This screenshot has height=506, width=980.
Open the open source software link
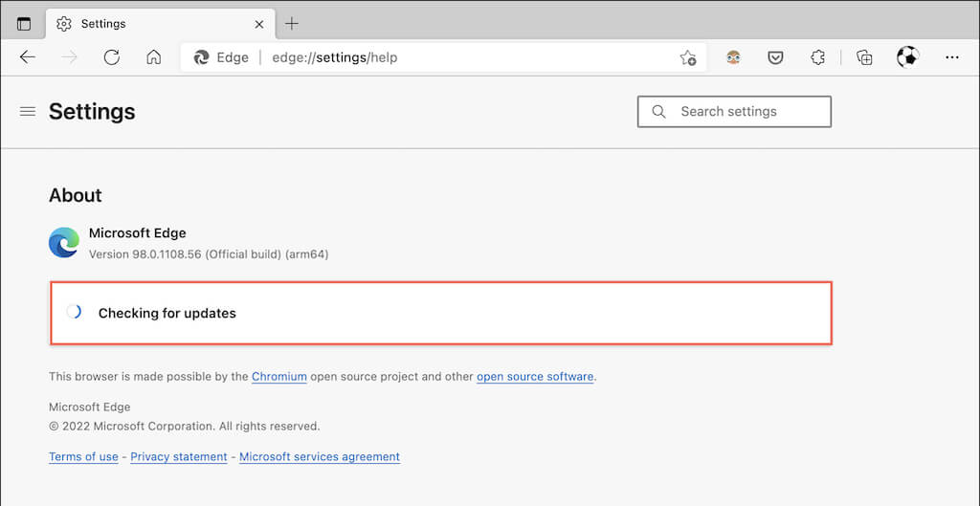click(x=535, y=377)
